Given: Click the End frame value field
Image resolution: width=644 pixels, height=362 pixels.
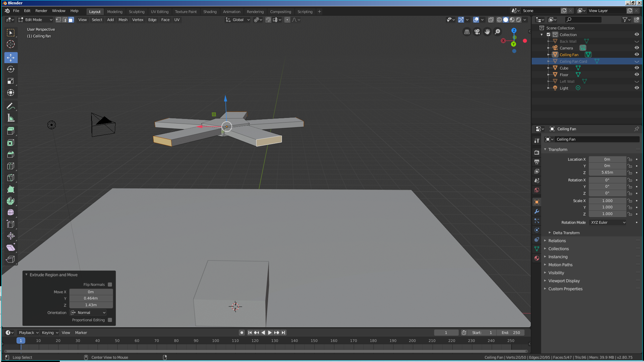Looking at the screenshot, I should [x=511, y=333].
